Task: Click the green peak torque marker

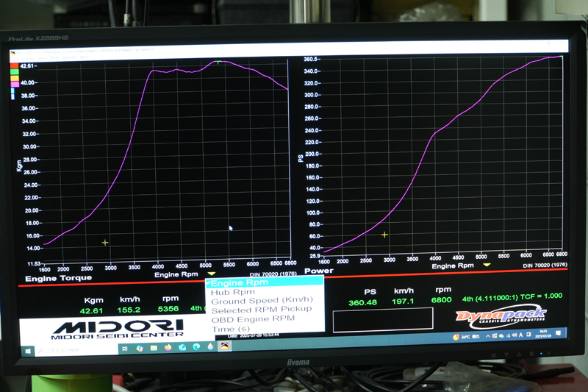Action: click(x=218, y=62)
